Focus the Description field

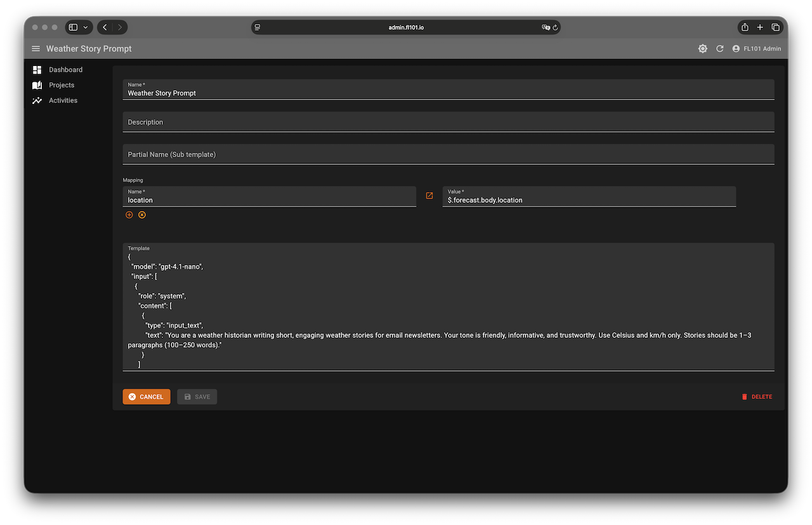click(x=448, y=122)
